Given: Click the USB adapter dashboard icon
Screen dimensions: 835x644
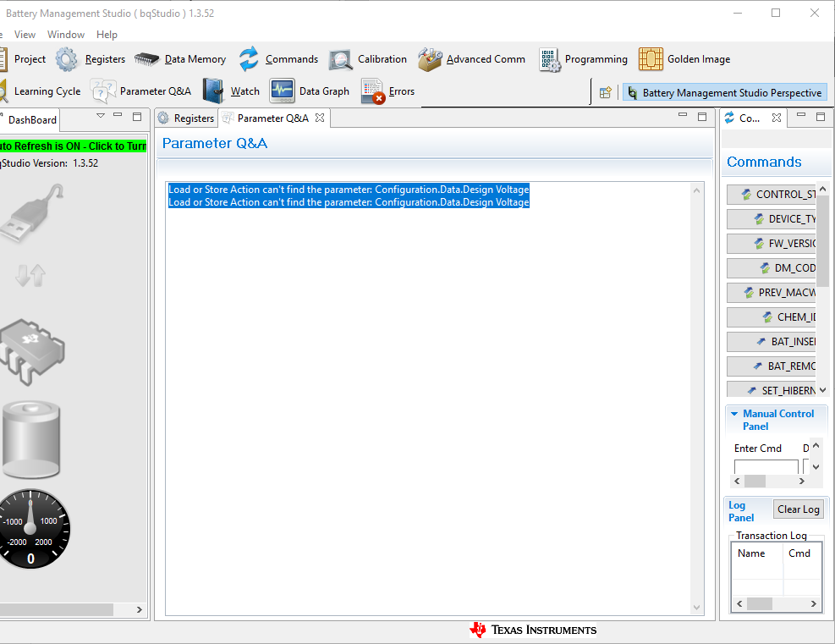Looking at the screenshot, I should tap(33, 213).
